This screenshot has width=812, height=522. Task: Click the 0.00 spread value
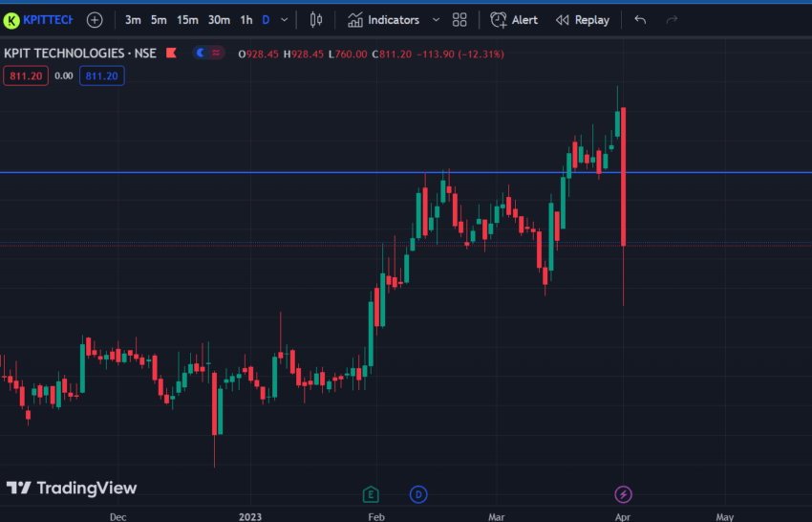64,76
